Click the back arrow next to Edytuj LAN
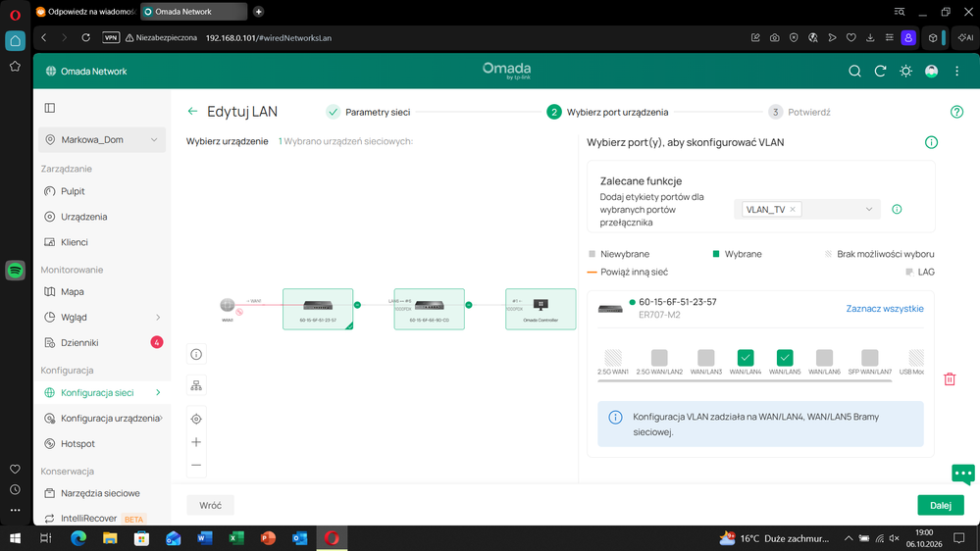Viewport: 980px width, 551px height. point(192,111)
